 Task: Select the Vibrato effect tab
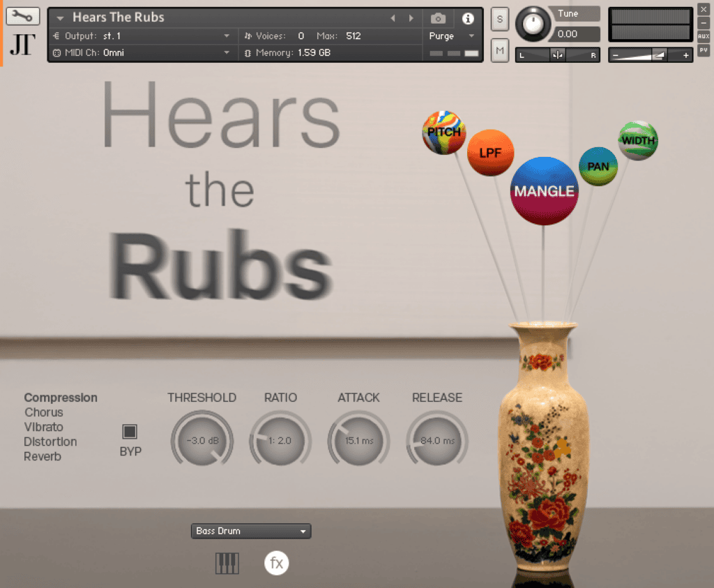tap(44, 427)
